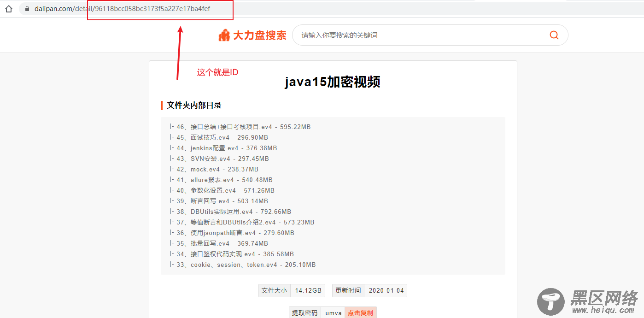Viewport: 644px width, 318px height.
Task: Select row 38、DBUtils实际运用.ev4
Action: (230, 212)
